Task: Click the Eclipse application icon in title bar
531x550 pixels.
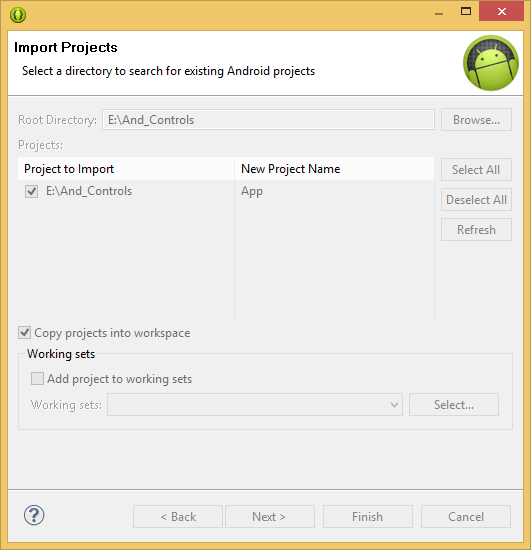Action: point(18,15)
